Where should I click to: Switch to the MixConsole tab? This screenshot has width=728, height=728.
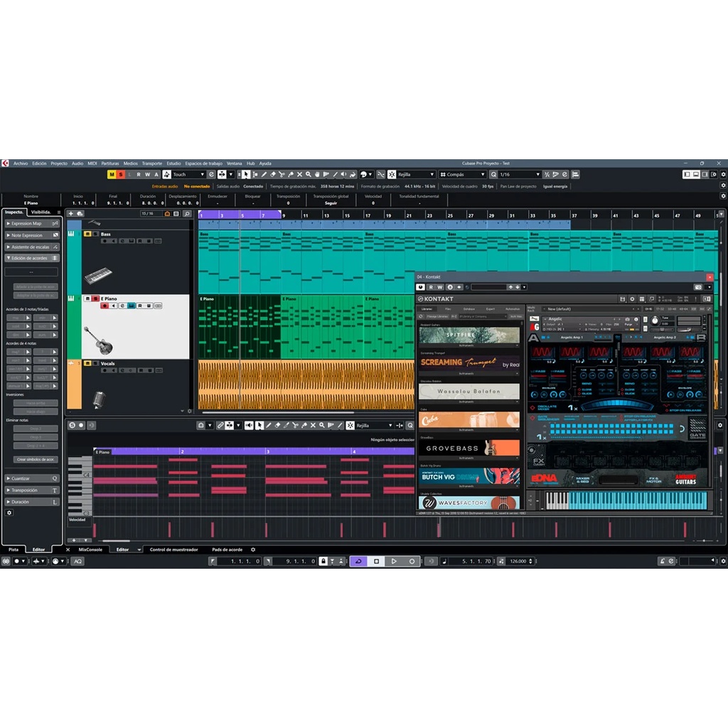[90, 550]
